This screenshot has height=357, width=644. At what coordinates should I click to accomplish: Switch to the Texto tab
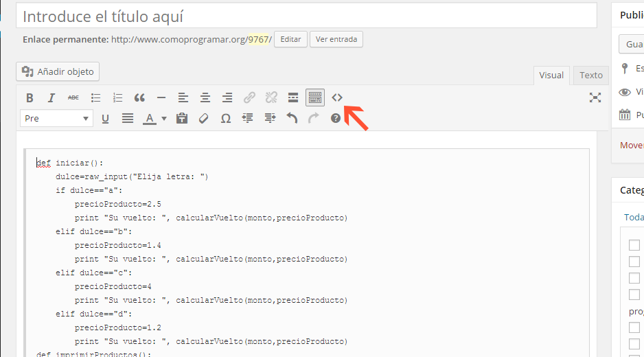pyautogui.click(x=591, y=76)
